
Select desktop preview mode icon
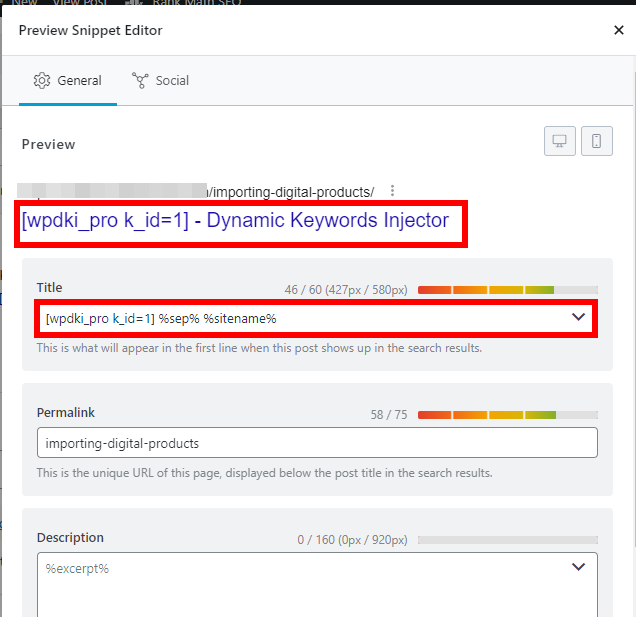tap(559, 141)
